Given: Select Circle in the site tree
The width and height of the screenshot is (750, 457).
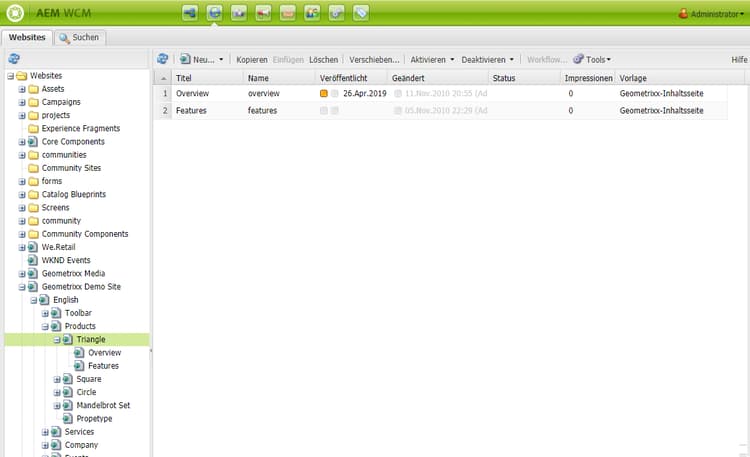Looking at the screenshot, I should tap(86, 392).
